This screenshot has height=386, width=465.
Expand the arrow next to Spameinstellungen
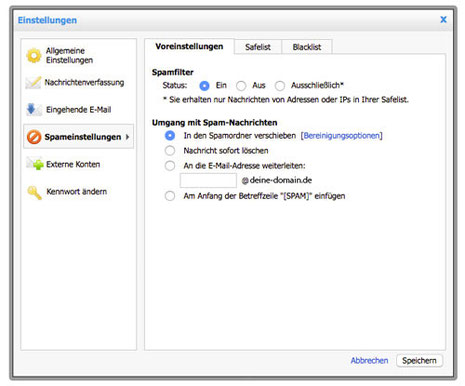(x=127, y=137)
